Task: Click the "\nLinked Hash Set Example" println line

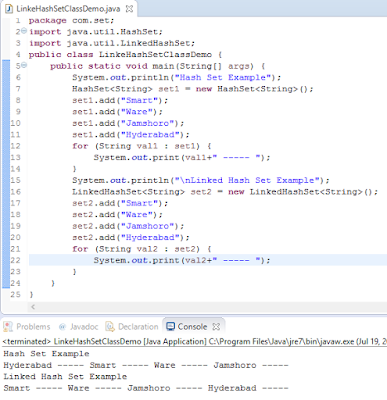Action: point(201,180)
